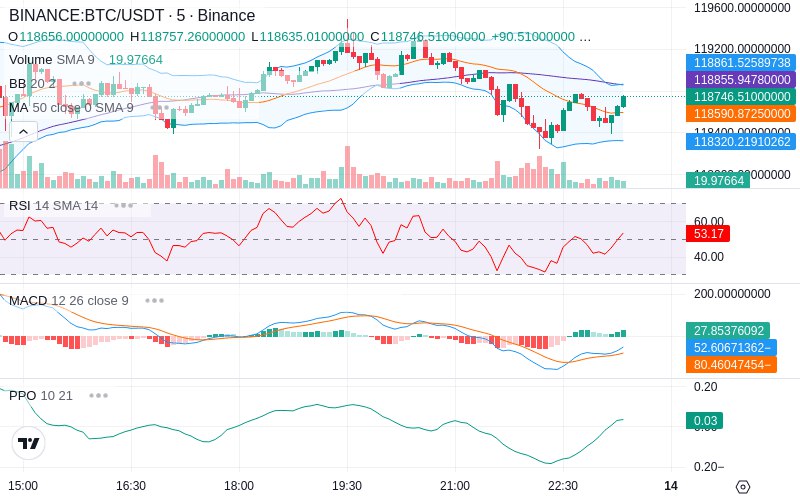Select the MACD 12 26 close 9 legend
Screen dimensions: 800x500
(x=68, y=301)
